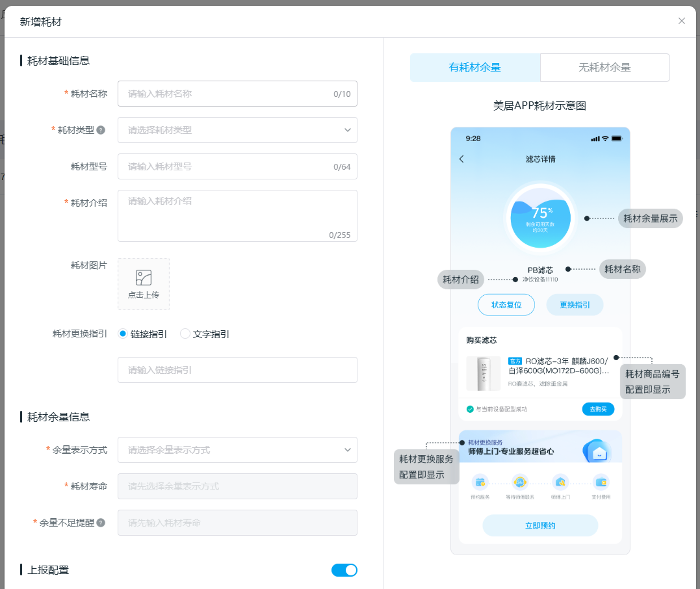The image size is (700, 589).
Task: Click the 支付费用 step icon
Action: click(x=601, y=482)
